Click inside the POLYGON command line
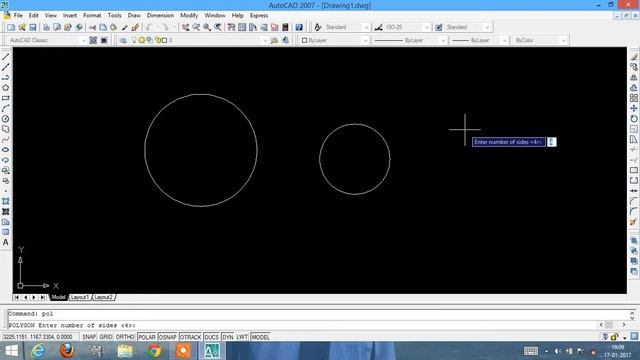The image size is (640, 360). click(302, 325)
